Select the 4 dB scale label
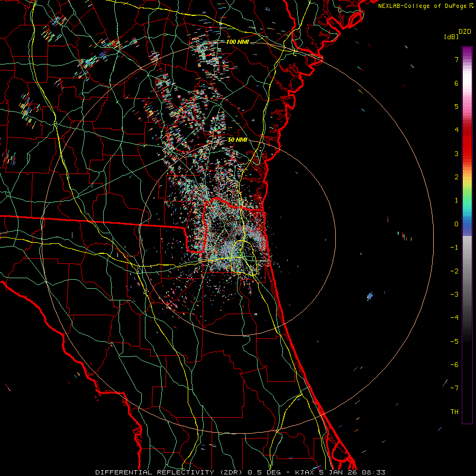 click(x=456, y=130)
